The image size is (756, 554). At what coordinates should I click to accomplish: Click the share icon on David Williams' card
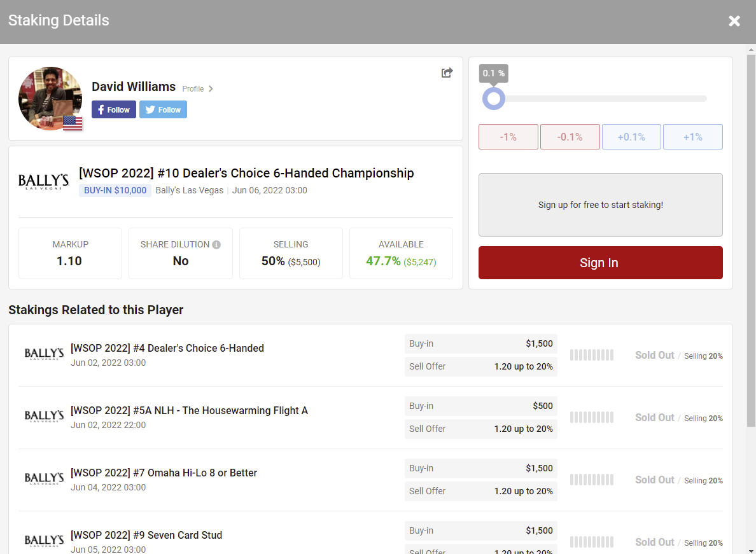(x=447, y=73)
